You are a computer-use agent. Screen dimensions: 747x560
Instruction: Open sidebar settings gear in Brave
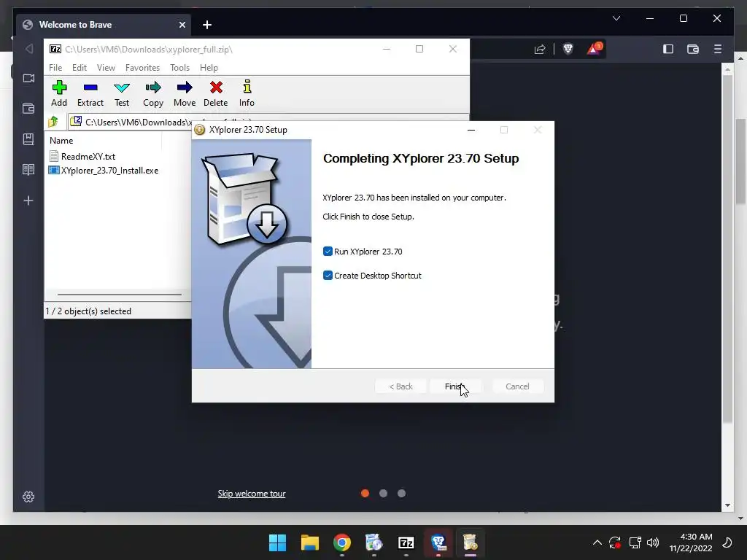[x=28, y=497]
